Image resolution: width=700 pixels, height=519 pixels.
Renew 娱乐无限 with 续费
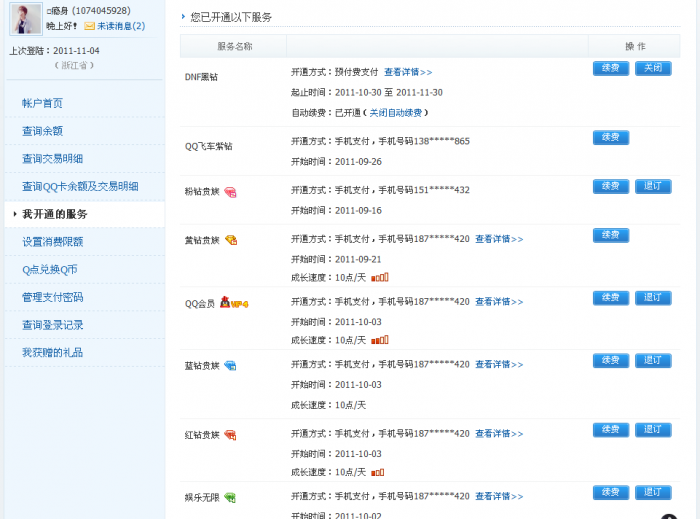[611, 493]
